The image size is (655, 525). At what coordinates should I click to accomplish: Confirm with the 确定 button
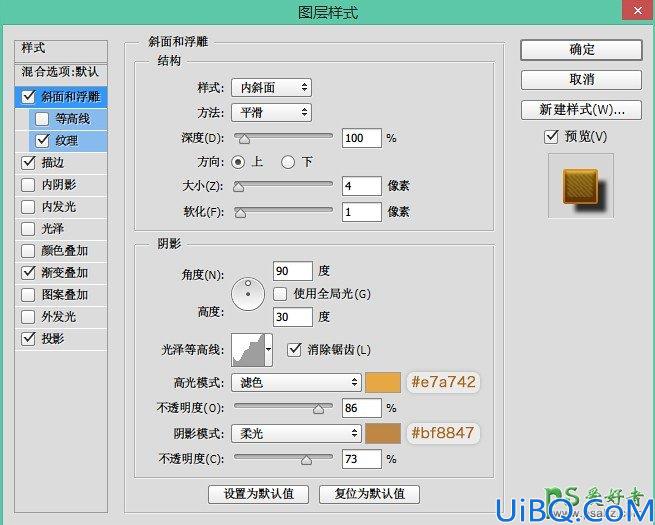coord(581,50)
